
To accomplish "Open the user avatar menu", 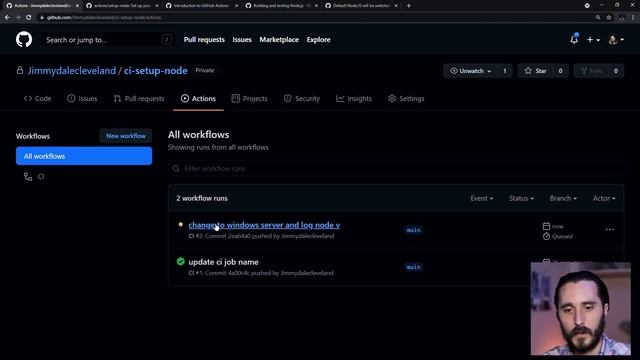I will (x=616, y=40).
